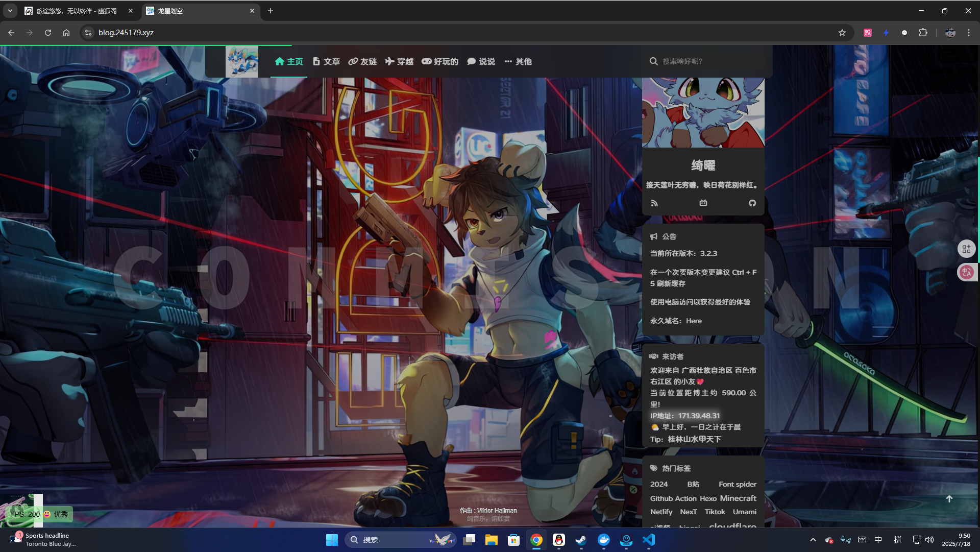Click the grid widget floating button
Image resolution: width=980 pixels, height=552 pixels.
coord(966,249)
